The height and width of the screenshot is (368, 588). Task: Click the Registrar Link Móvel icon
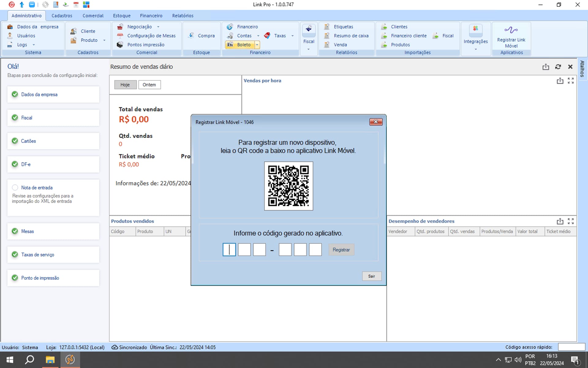pyautogui.click(x=511, y=30)
